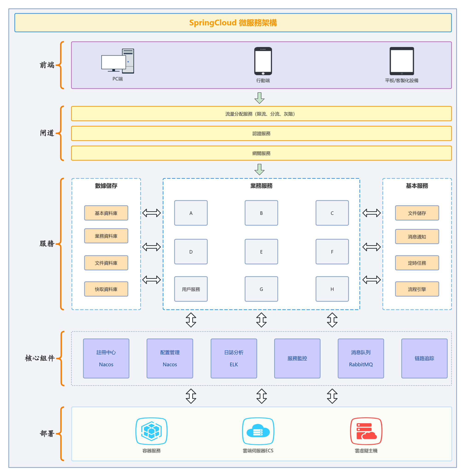Click the 業務資料庫 box
Viewport: 465px width, 476px height.
[106, 236]
